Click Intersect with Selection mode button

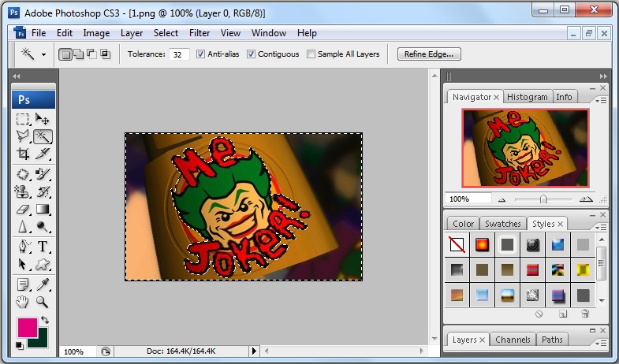coord(106,54)
